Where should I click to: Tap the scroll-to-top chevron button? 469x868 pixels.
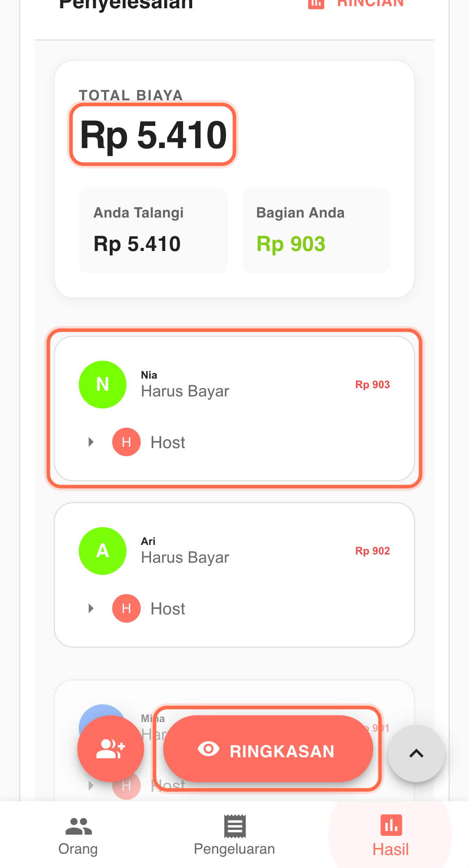pos(416,753)
